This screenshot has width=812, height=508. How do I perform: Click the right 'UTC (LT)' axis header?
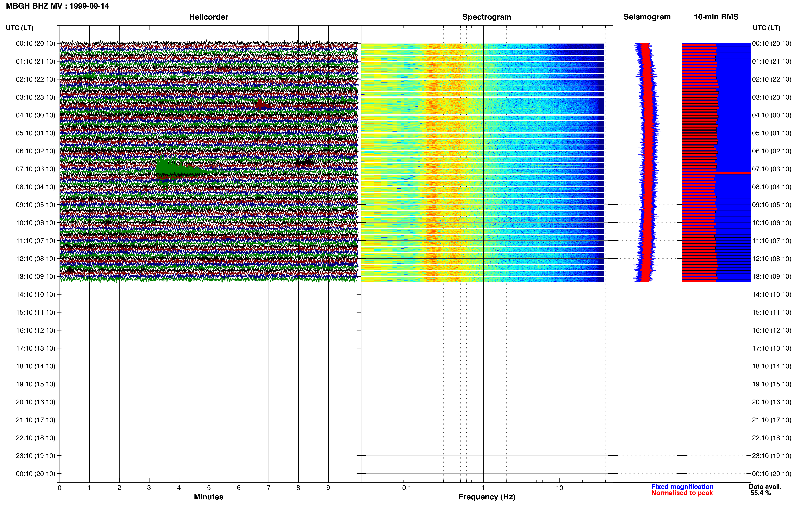pos(766,28)
